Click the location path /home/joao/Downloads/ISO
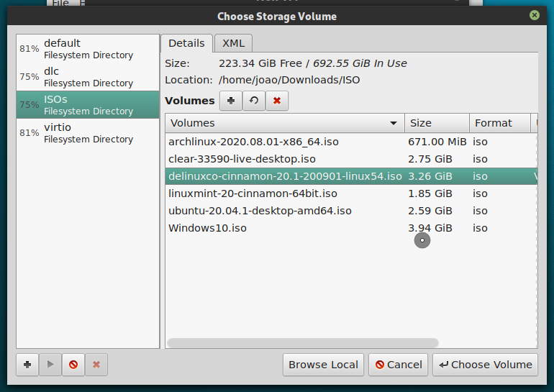 (x=289, y=80)
